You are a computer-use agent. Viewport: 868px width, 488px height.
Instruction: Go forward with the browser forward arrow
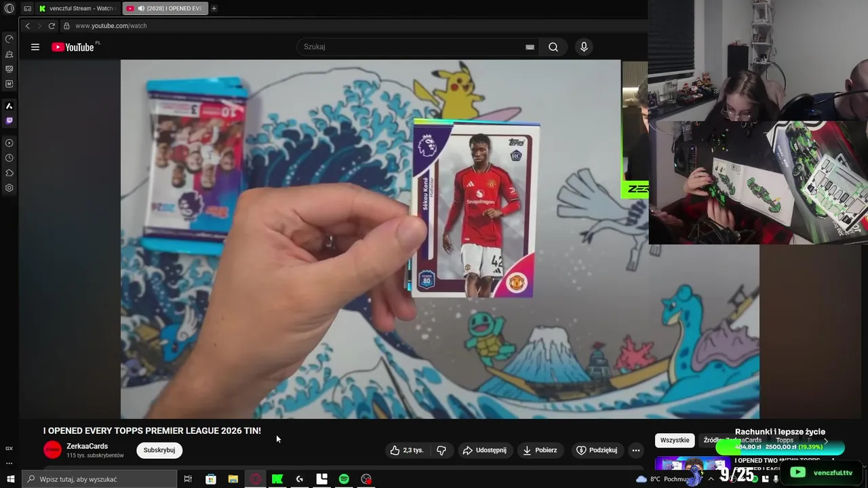[39, 26]
